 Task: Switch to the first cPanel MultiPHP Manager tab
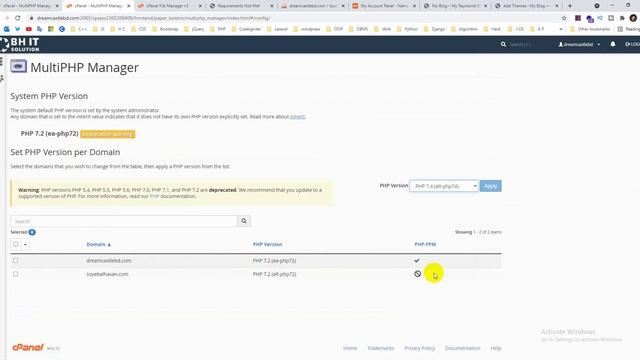coord(29,6)
